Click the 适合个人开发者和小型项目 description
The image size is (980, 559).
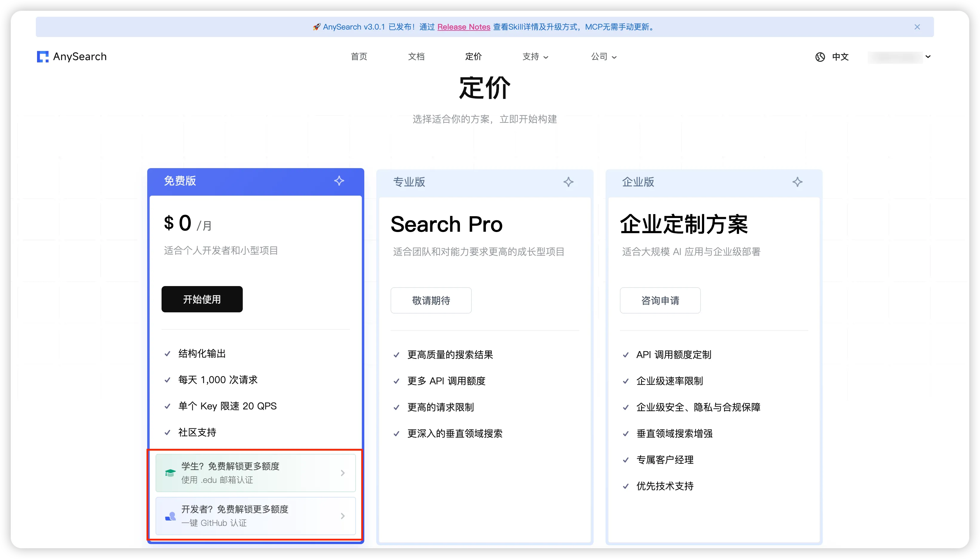point(221,251)
